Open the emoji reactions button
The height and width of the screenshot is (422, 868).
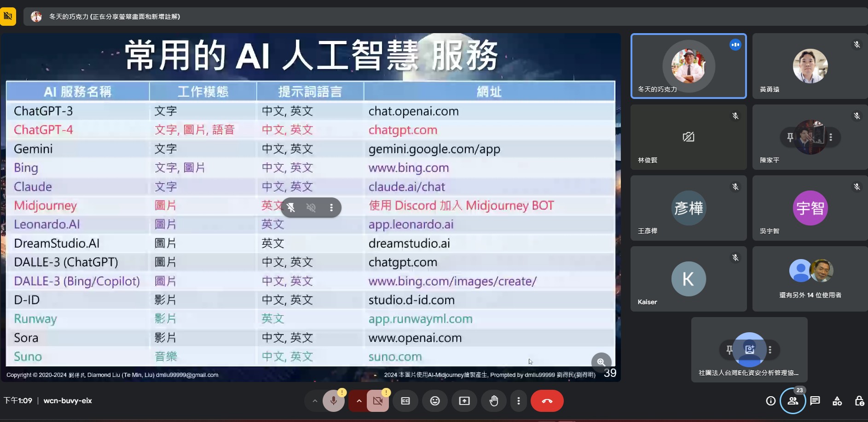[435, 401]
